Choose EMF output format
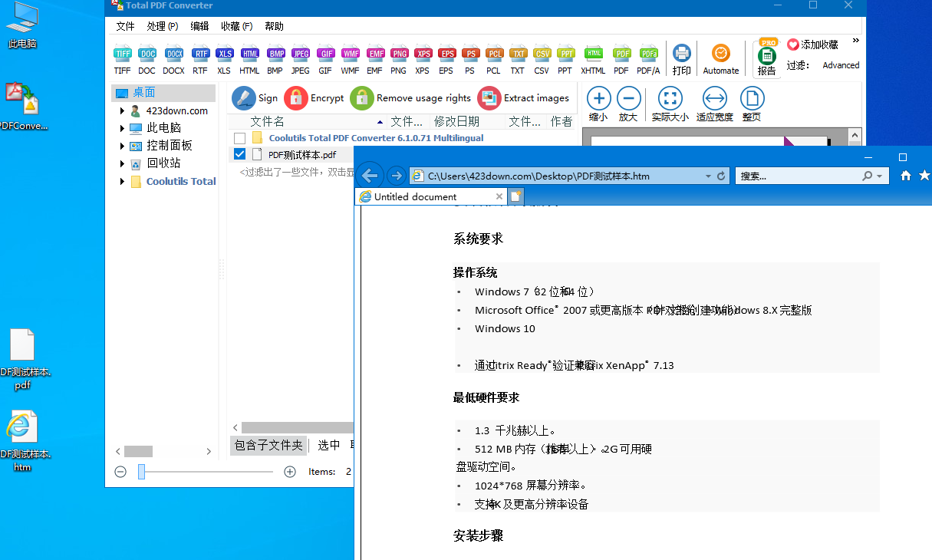Screen dimensions: 932x560 (x=375, y=60)
